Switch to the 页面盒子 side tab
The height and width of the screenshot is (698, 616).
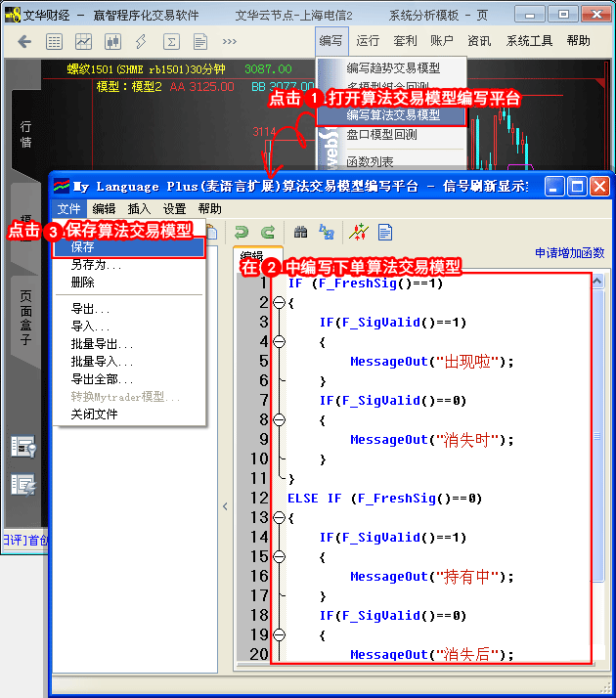click(x=26, y=313)
